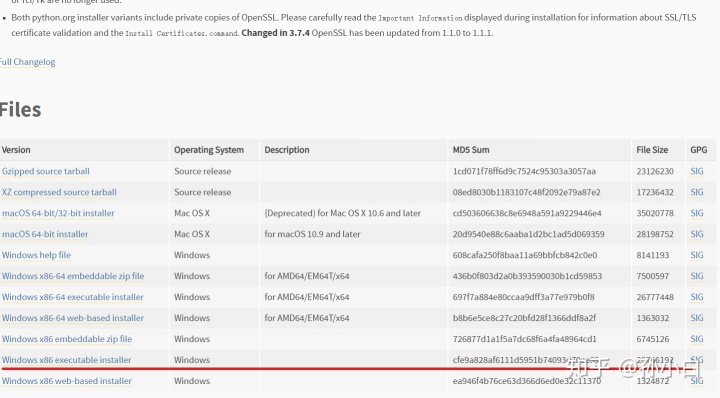Screen dimensions: 720x398
Task: Open SIG for Windows x86 web-based installer
Action: 697,381
